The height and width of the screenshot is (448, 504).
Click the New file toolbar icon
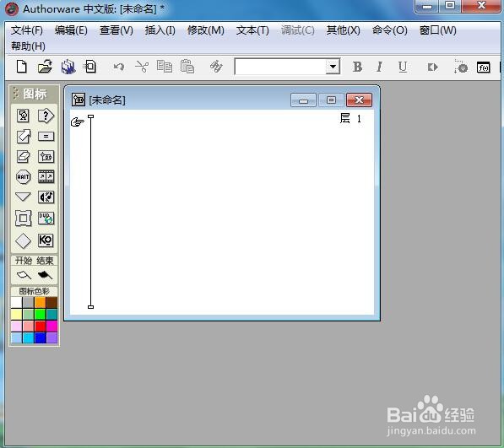[x=22, y=67]
